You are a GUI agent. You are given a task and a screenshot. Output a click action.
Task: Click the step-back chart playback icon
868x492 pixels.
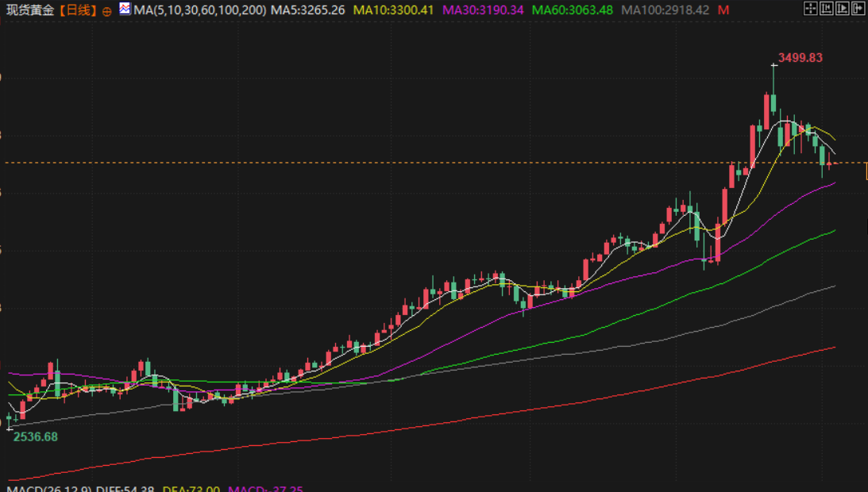(827, 8)
